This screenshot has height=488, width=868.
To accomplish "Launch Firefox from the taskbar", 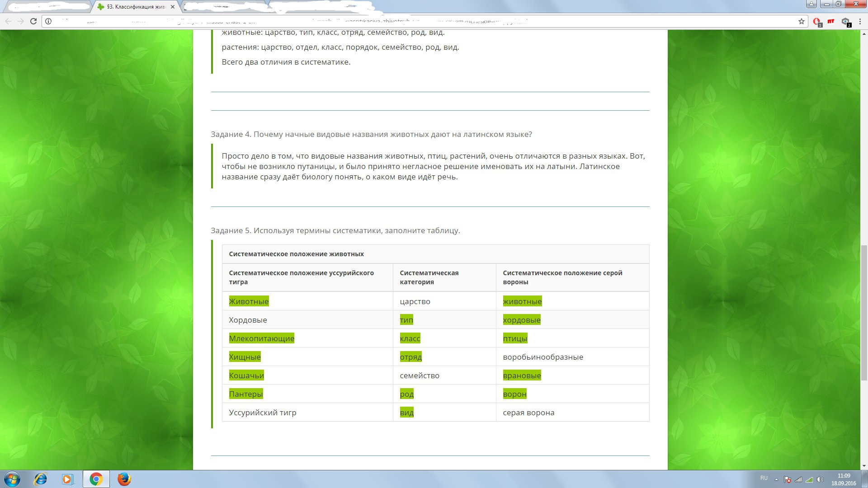I will [x=124, y=479].
